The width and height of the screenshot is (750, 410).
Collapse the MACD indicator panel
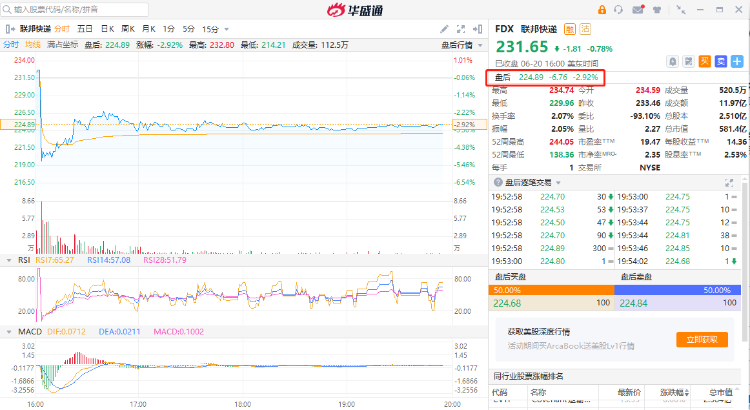click(9, 332)
